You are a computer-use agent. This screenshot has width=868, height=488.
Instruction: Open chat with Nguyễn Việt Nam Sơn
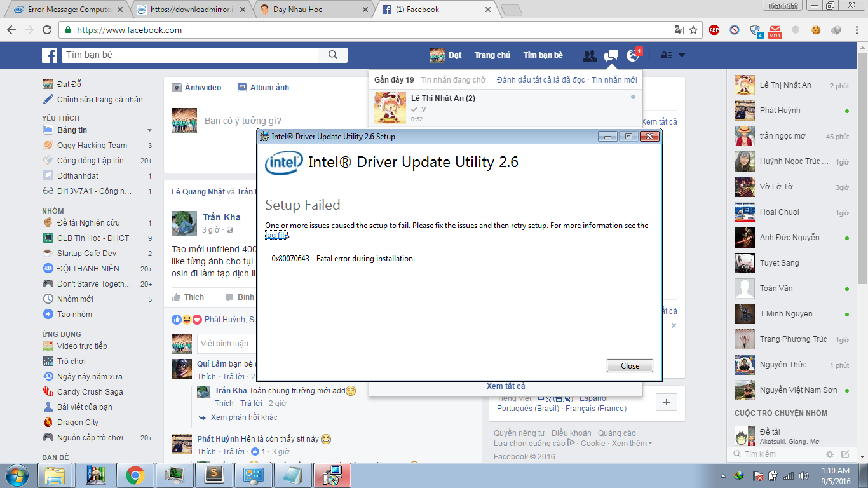pyautogui.click(x=792, y=390)
